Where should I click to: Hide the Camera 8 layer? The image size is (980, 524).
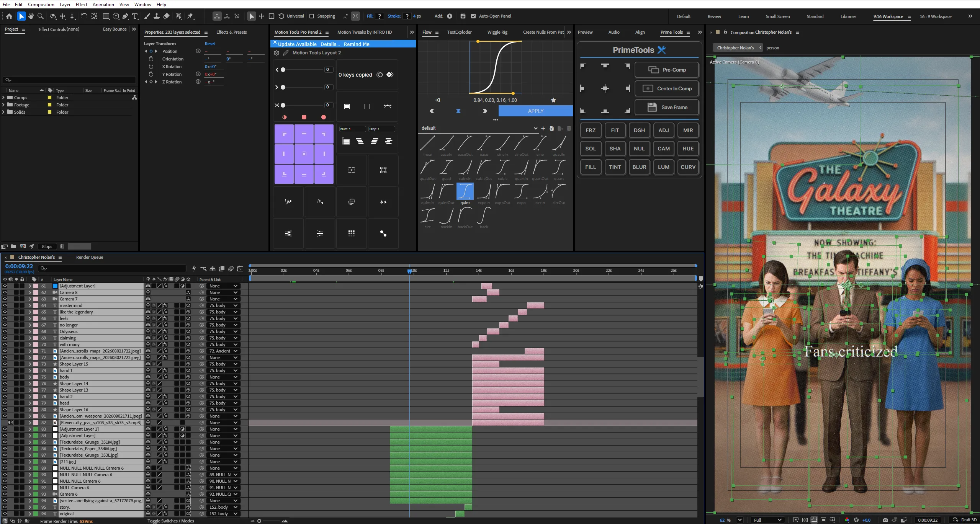5,292
